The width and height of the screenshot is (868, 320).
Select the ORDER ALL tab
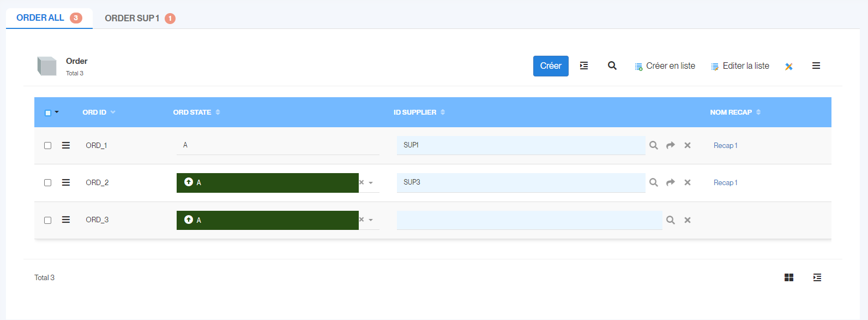click(x=40, y=18)
